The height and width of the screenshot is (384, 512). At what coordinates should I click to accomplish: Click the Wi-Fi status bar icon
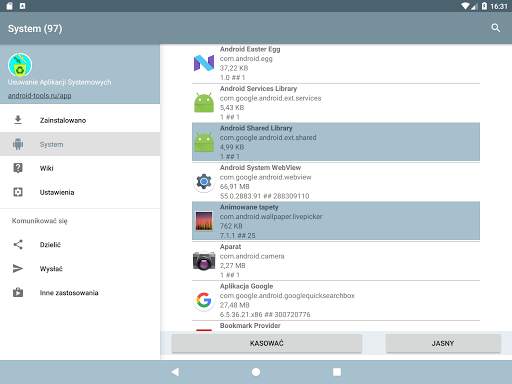click(465, 6)
